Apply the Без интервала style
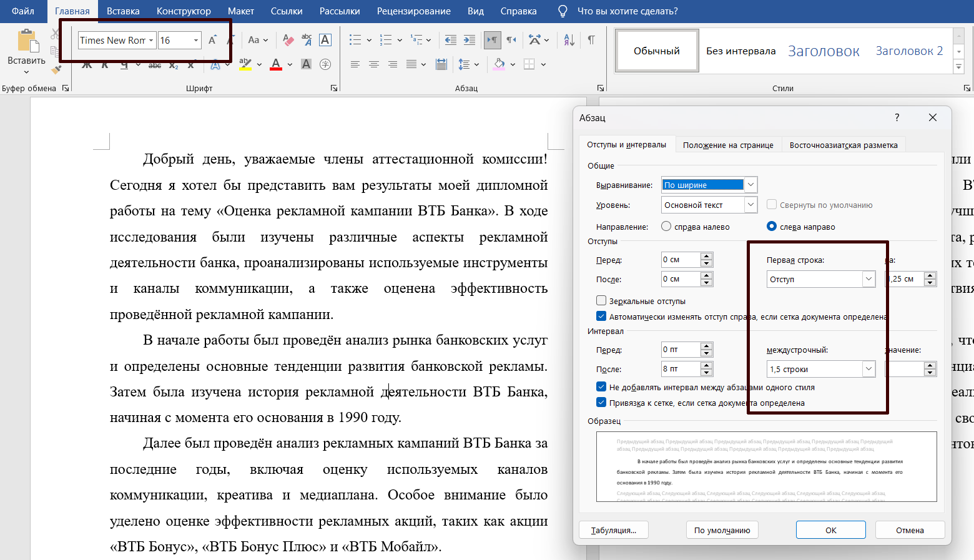 pyautogui.click(x=741, y=51)
